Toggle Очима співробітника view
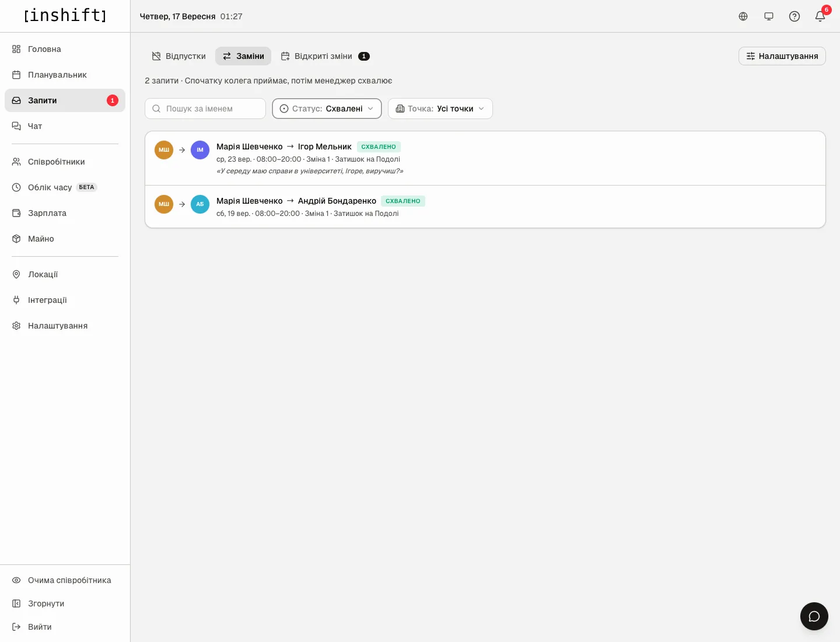This screenshot has width=840, height=642. (x=65, y=580)
